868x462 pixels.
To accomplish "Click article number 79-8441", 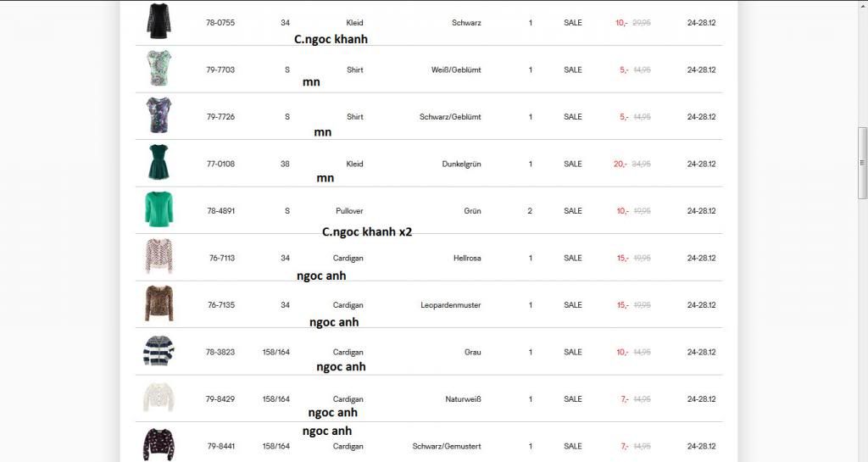I will [222, 446].
